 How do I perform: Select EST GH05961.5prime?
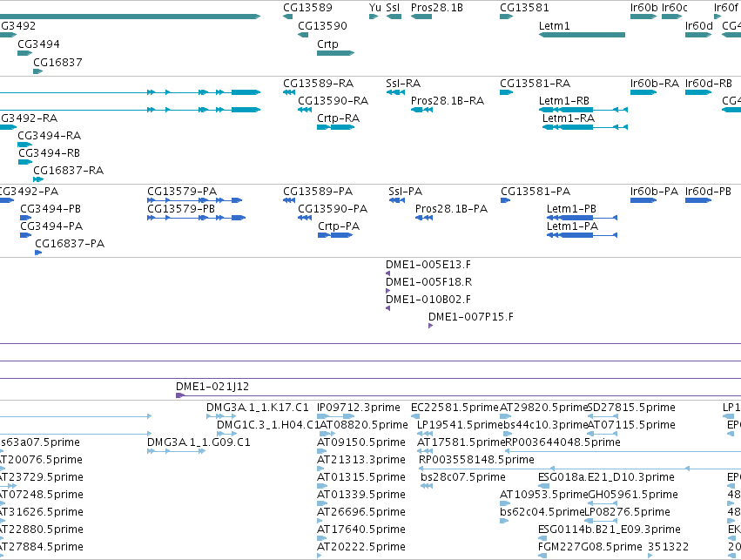[x=633, y=496]
